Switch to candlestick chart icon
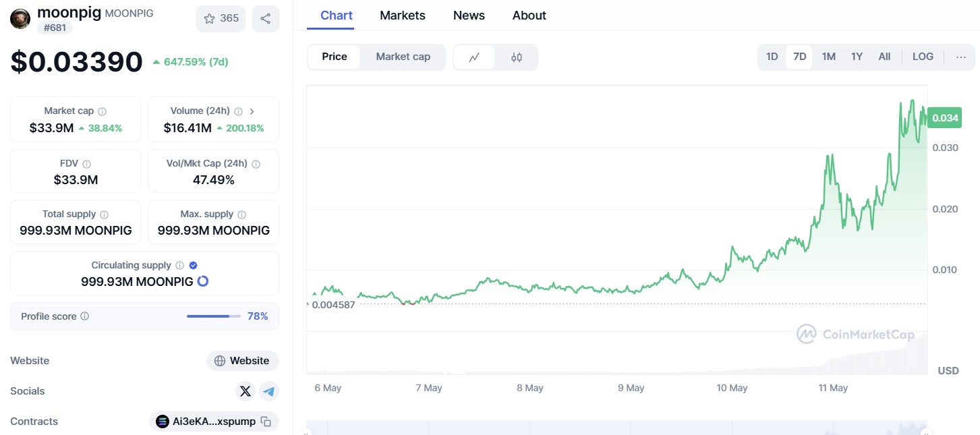This screenshot has width=980, height=435. [517, 57]
